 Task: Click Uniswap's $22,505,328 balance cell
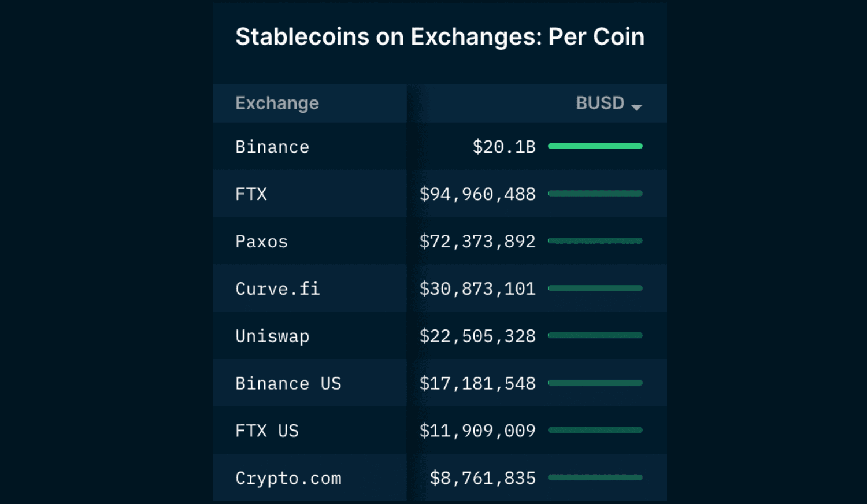(477, 336)
